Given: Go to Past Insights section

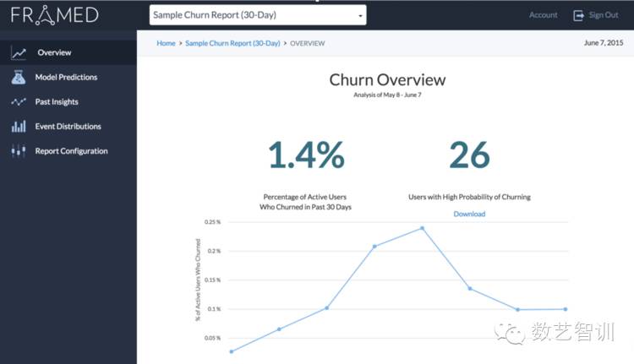Looking at the screenshot, I should 68,102.
